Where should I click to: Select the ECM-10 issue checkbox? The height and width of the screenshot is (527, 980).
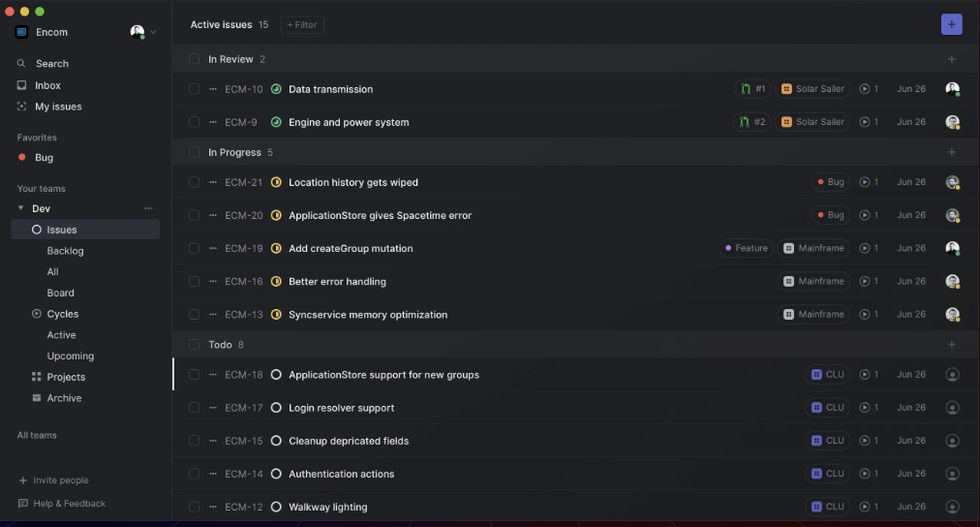194,89
